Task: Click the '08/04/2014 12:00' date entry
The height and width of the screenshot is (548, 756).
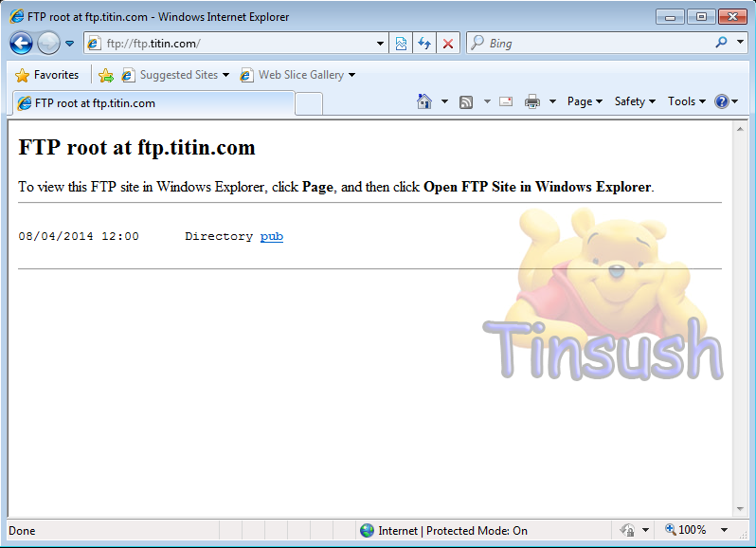Action: (x=79, y=236)
